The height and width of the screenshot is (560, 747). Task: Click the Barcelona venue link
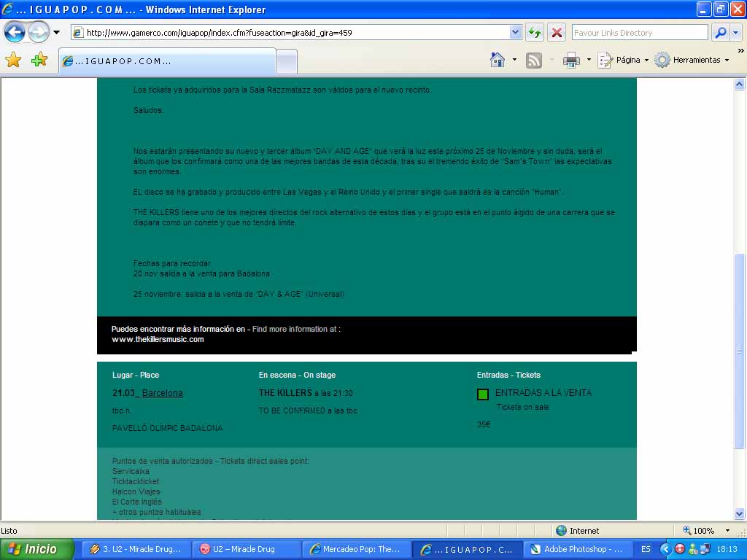163,393
